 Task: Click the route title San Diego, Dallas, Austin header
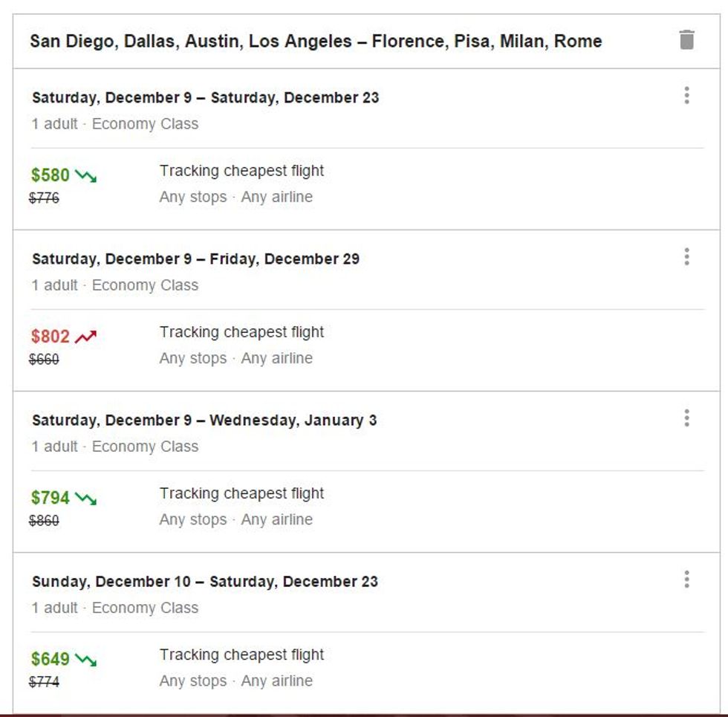tap(316, 41)
